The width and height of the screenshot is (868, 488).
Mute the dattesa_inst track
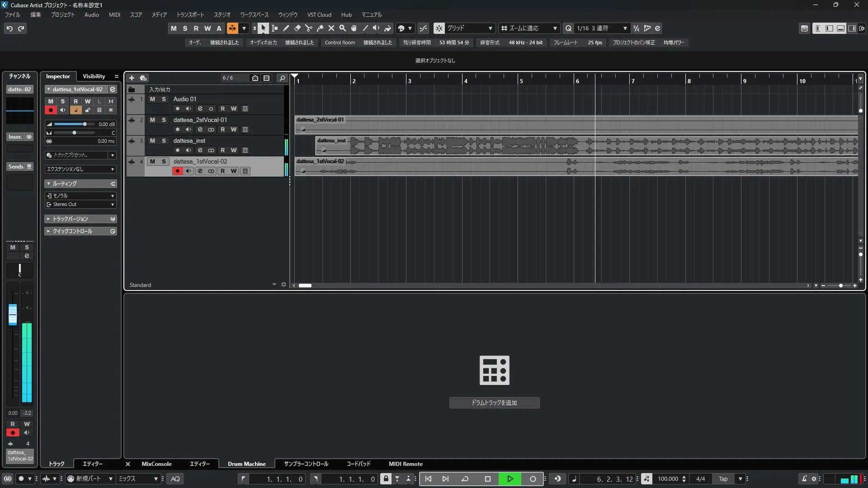pyautogui.click(x=152, y=141)
